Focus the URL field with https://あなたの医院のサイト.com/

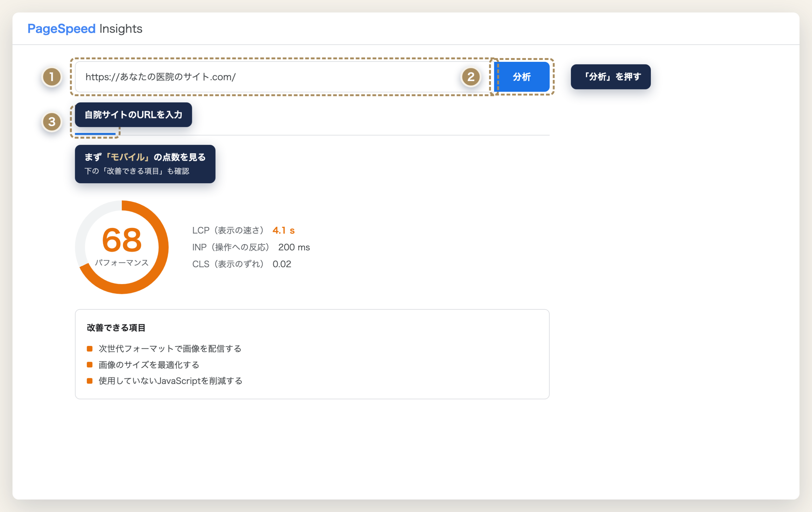point(284,77)
